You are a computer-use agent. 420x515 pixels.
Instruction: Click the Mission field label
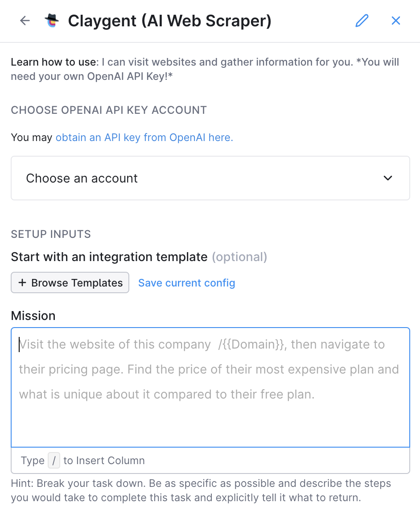[x=33, y=316]
